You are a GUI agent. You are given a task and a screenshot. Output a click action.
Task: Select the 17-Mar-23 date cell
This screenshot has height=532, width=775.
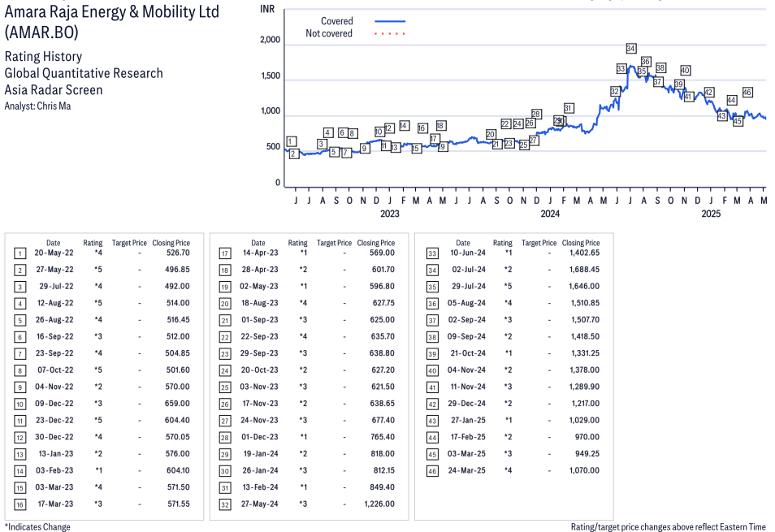point(55,504)
